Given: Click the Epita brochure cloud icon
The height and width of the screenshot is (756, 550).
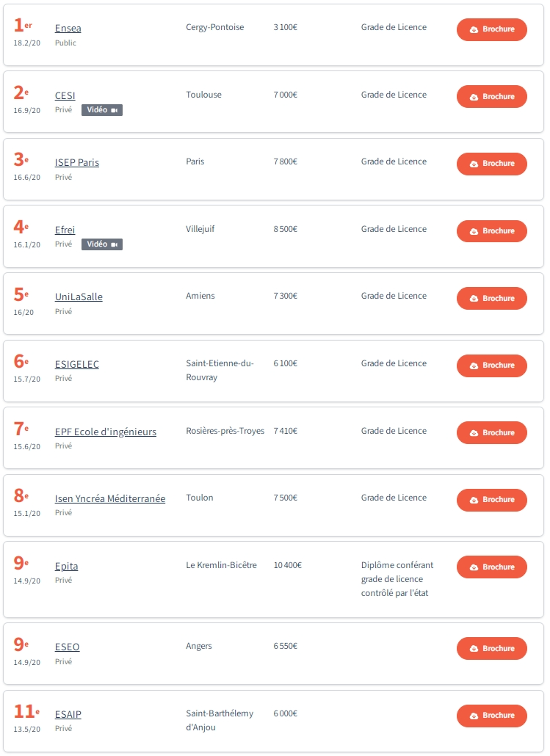Looking at the screenshot, I should 474,567.
